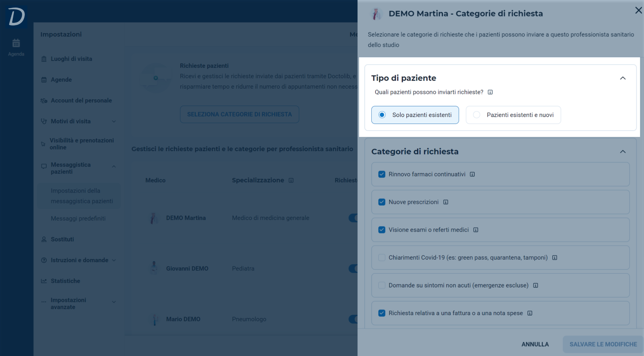This screenshot has height=356, width=644.
Task: Click info icon beside Quali pazienti possono inviarti richieste
Action: pyautogui.click(x=490, y=92)
